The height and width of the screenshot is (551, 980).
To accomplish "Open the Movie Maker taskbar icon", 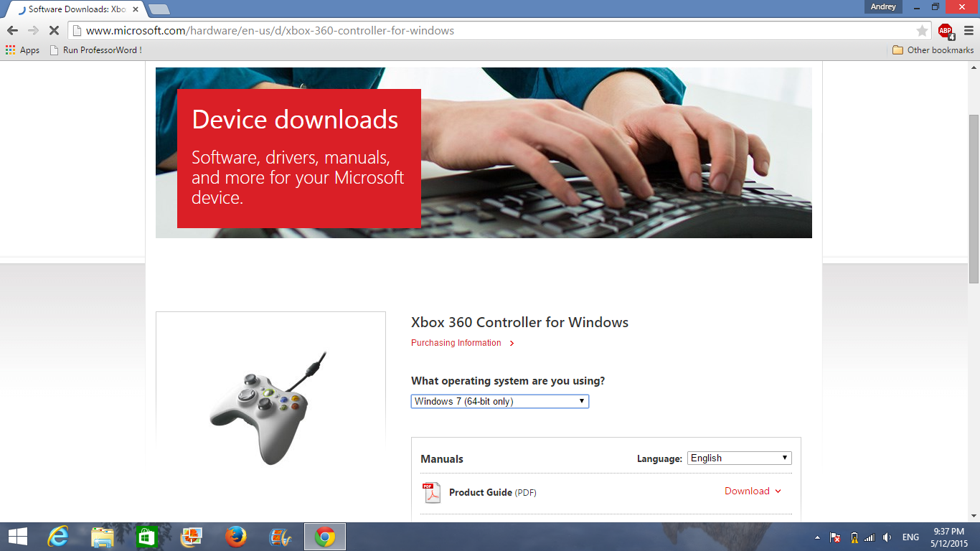I will coord(280,537).
